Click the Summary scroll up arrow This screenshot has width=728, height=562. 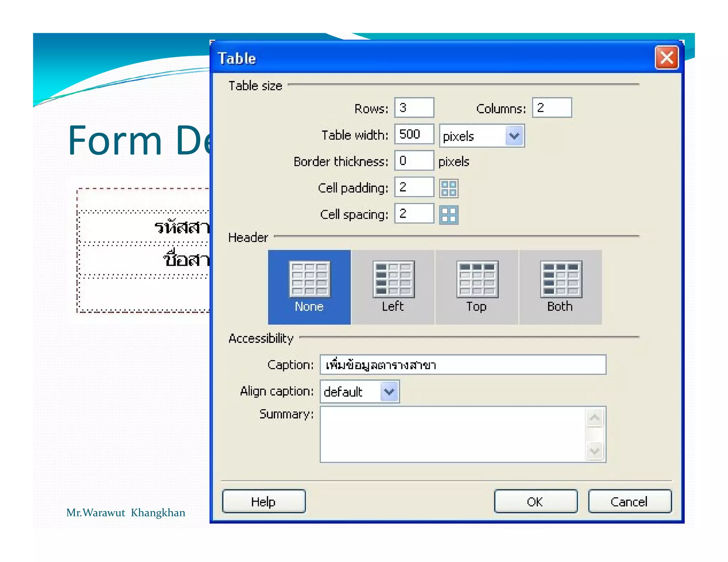tap(594, 418)
